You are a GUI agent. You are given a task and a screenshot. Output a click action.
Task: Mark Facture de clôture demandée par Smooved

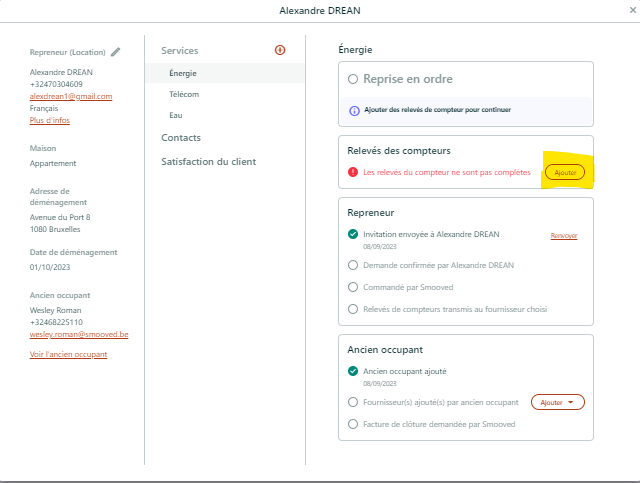point(353,424)
